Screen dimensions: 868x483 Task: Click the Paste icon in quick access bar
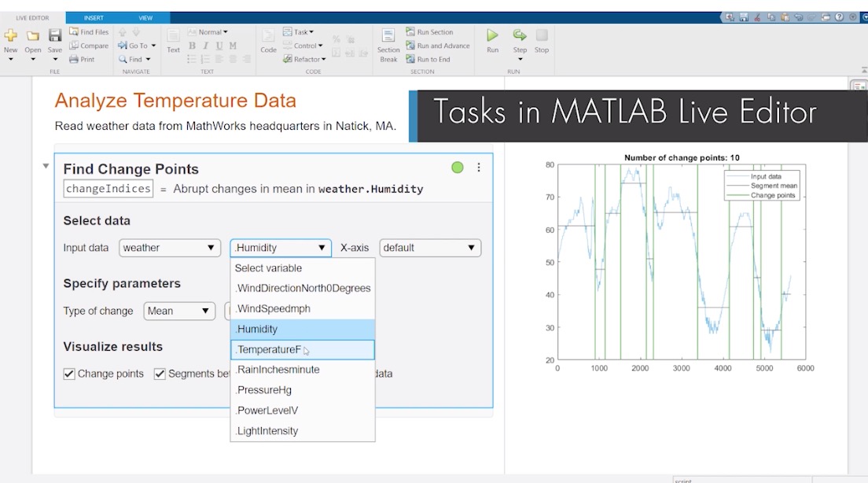(x=785, y=17)
